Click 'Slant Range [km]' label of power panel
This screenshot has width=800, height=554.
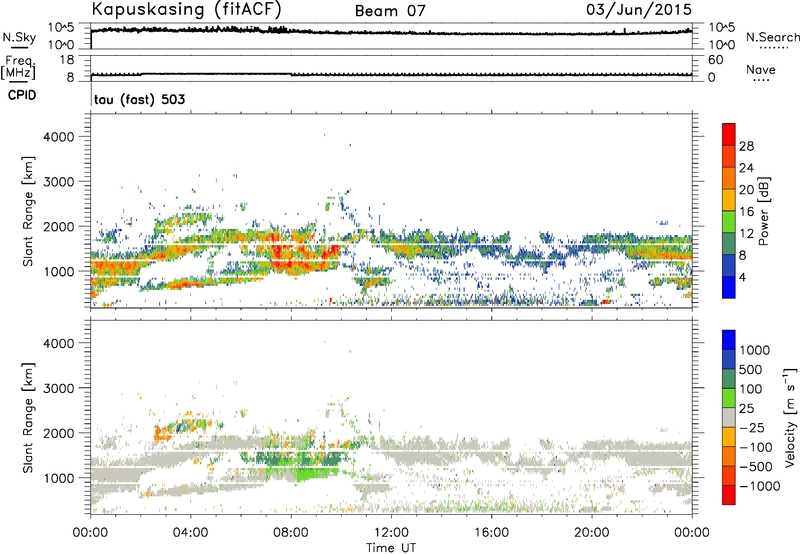[28, 211]
